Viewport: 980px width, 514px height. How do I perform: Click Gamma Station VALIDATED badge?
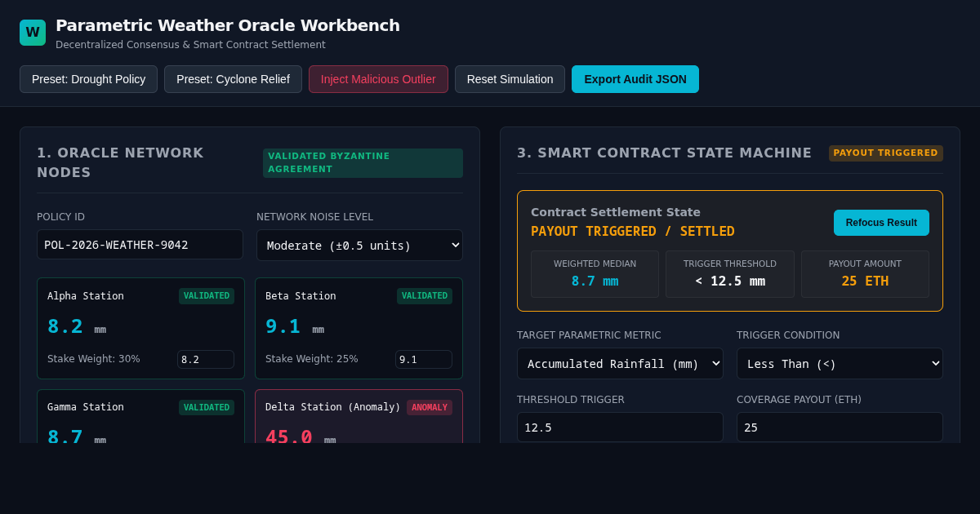[x=207, y=407]
